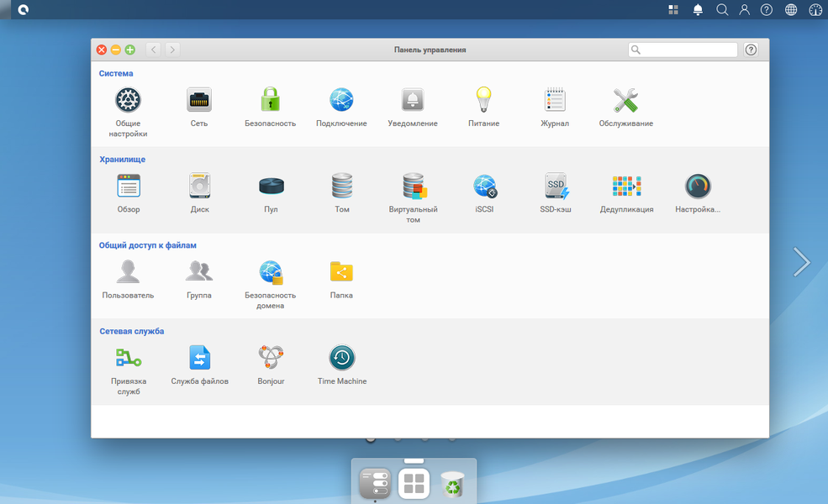Open the Группа group icon
This screenshot has height=504, width=828.
click(199, 272)
